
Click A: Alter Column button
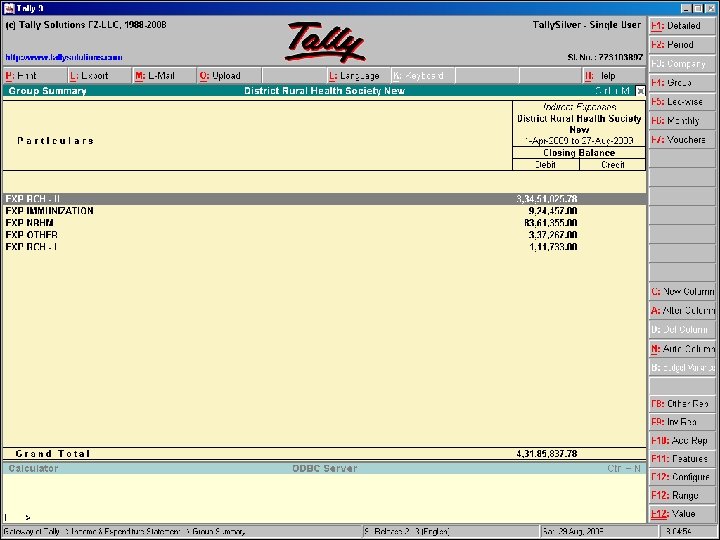pos(682,311)
